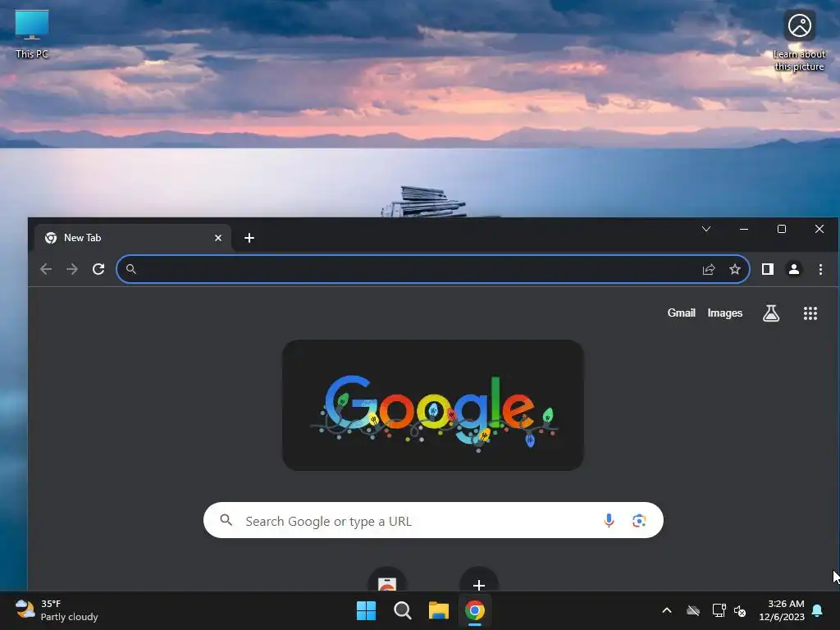Open the weather widget on taskbar

57,610
